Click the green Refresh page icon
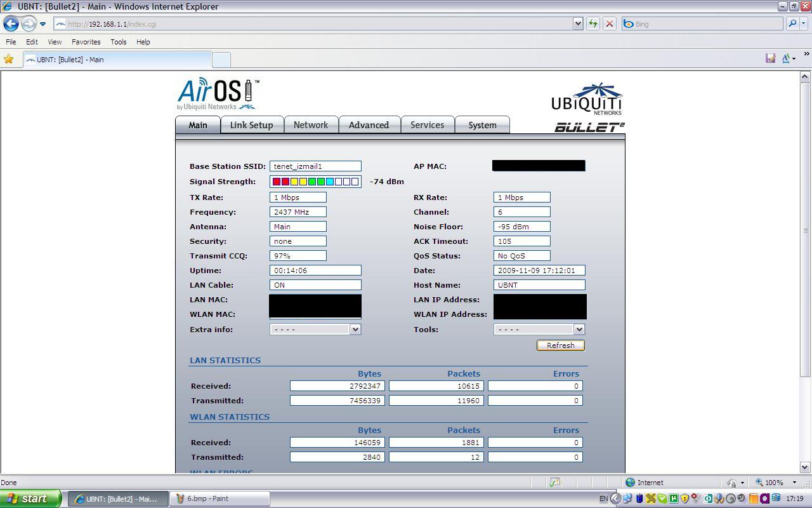Screen dimensions: 812x508 [x=593, y=24]
